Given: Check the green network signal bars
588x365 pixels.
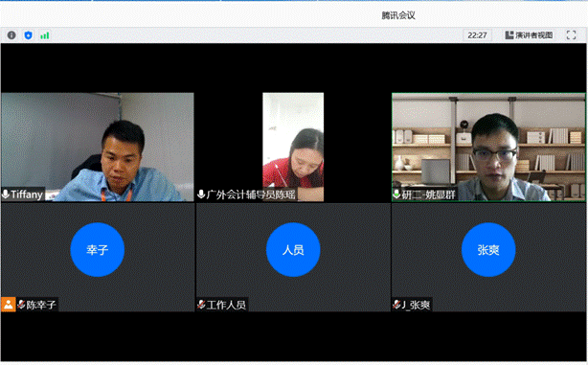Looking at the screenshot, I should coord(45,35).
